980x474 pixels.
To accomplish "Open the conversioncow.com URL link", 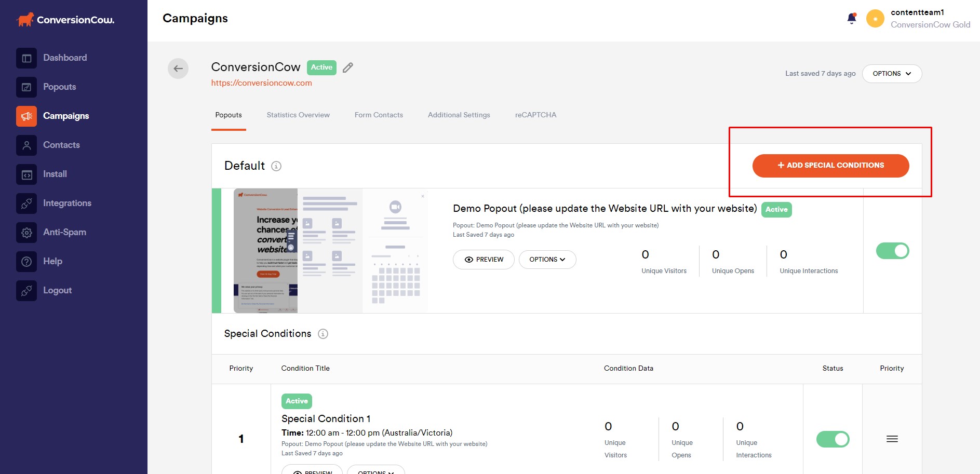I will tap(262, 83).
